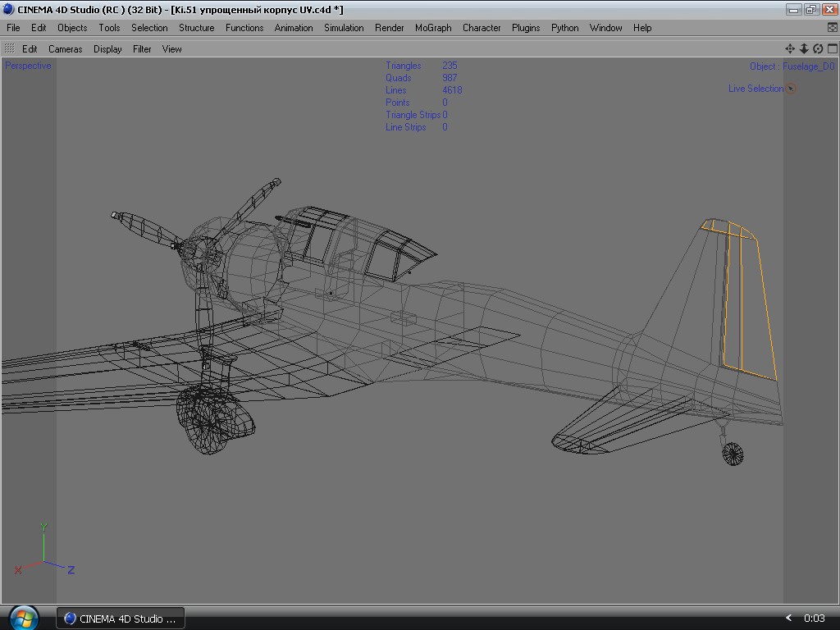
Task: Open the Python menu
Action: [x=564, y=28]
